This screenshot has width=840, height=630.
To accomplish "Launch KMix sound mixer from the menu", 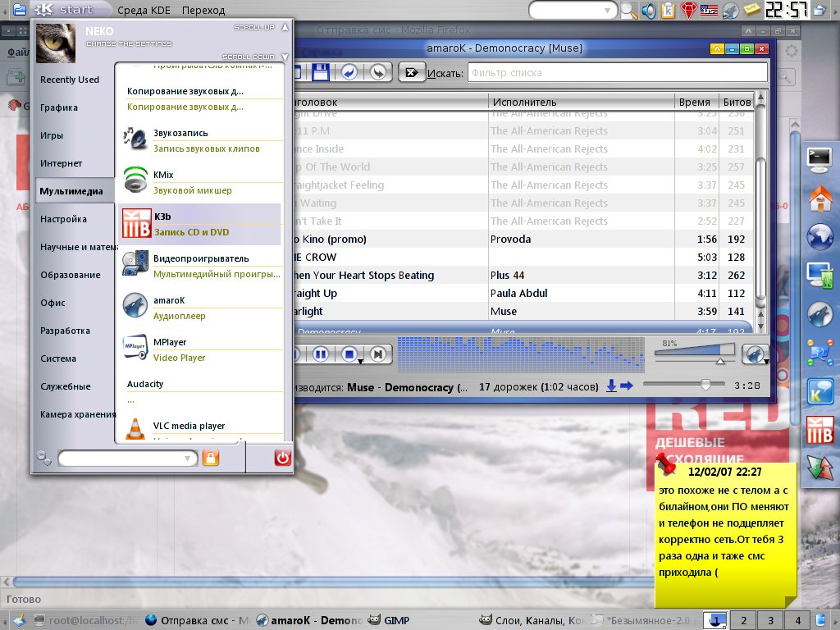I will point(201,182).
